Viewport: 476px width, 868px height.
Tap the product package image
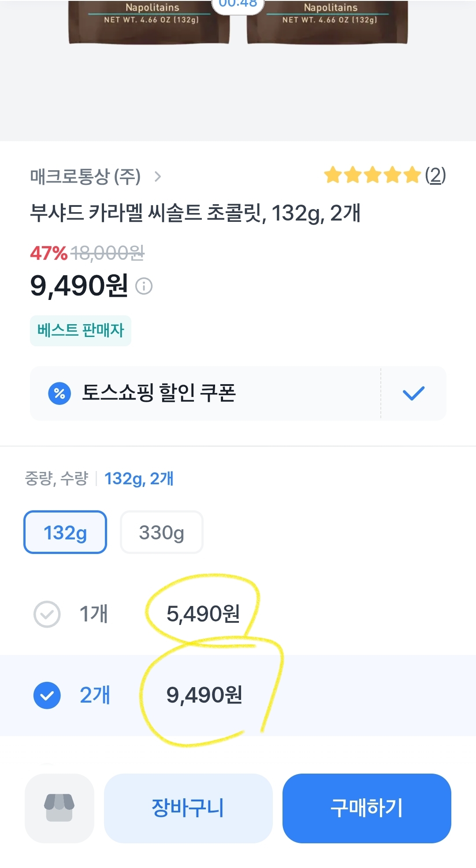point(238,22)
